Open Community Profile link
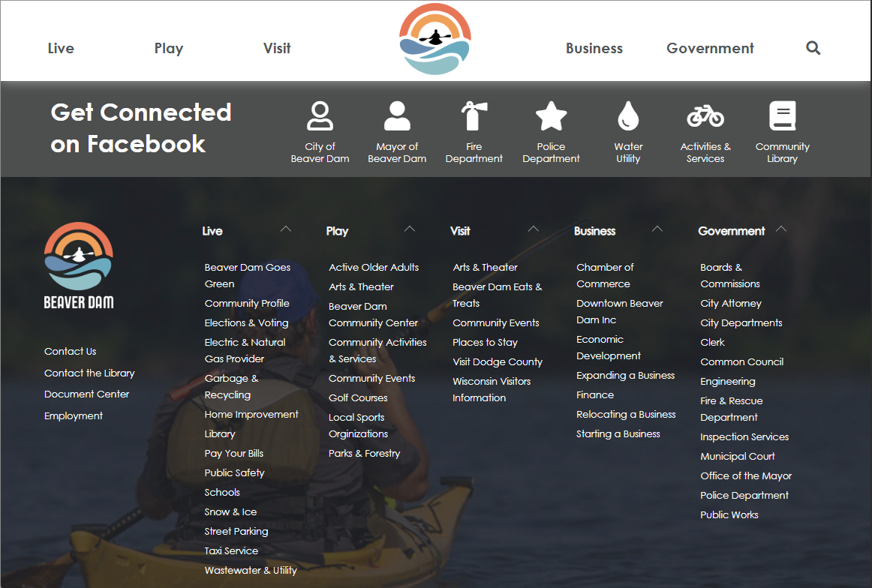The image size is (872, 588). coord(247,304)
